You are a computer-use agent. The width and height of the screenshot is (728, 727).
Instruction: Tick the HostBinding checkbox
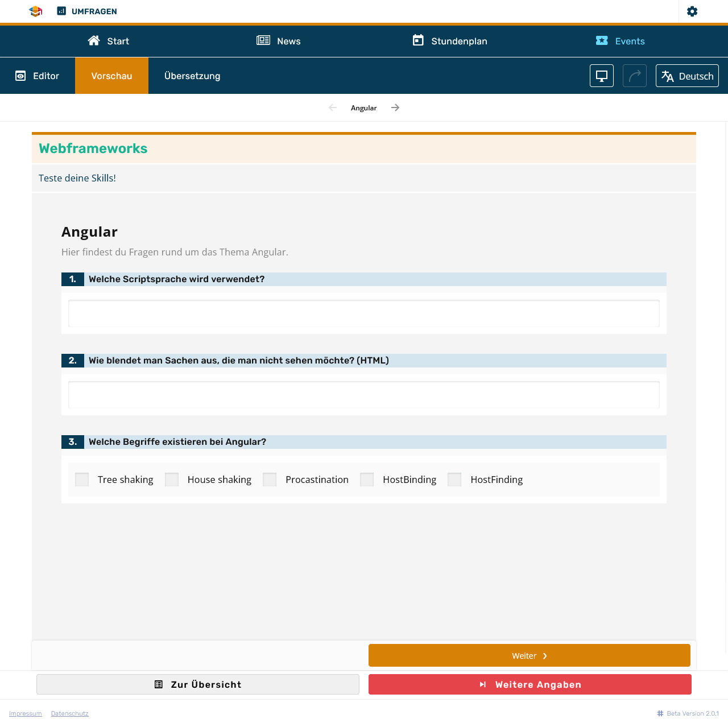pos(367,480)
